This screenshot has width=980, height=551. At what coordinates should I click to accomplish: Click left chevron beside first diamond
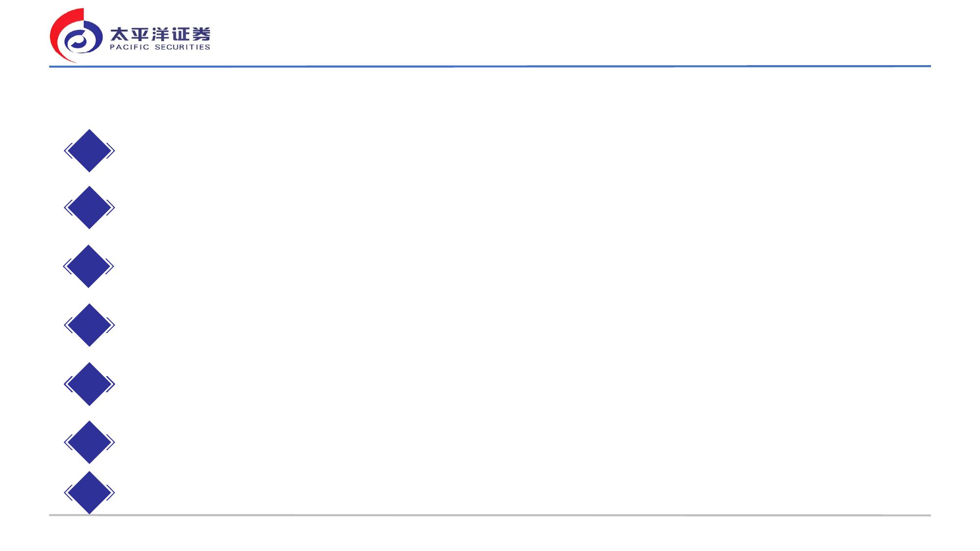coord(66,151)
